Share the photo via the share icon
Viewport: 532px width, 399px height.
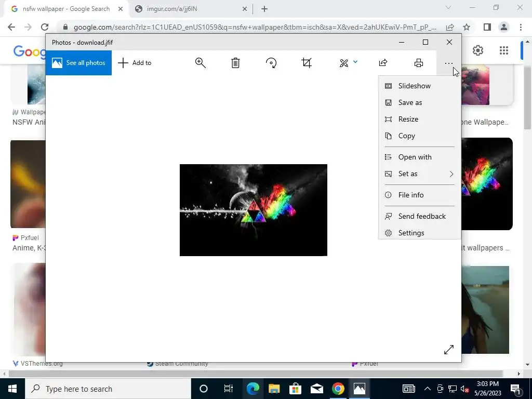click(383, 63)
